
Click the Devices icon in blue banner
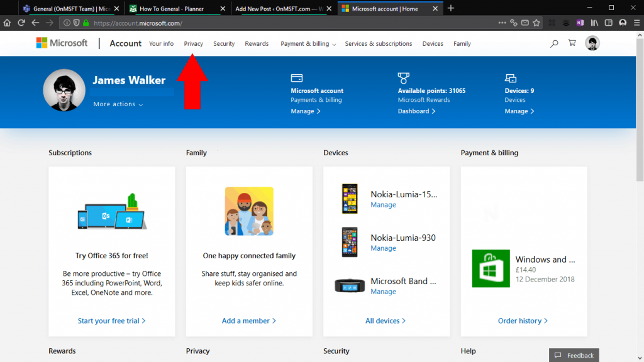511,78
